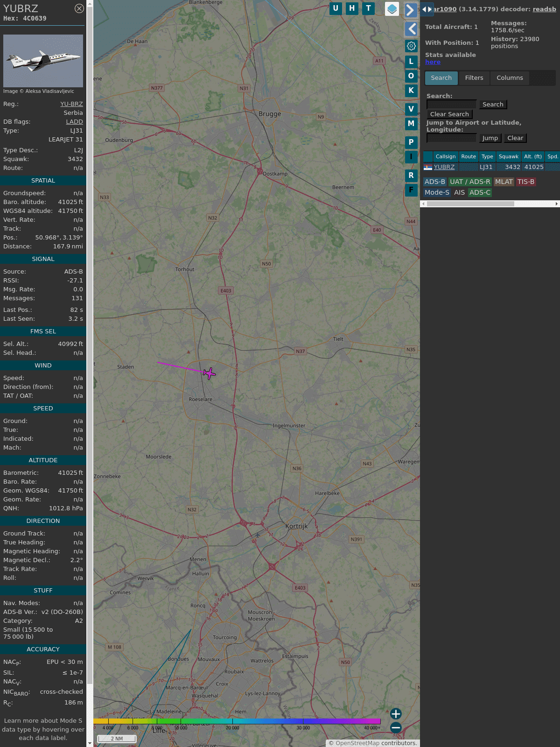Click the zoom out minus button
The width and height of the screenshot is (560, 747).
coord(396,727)
